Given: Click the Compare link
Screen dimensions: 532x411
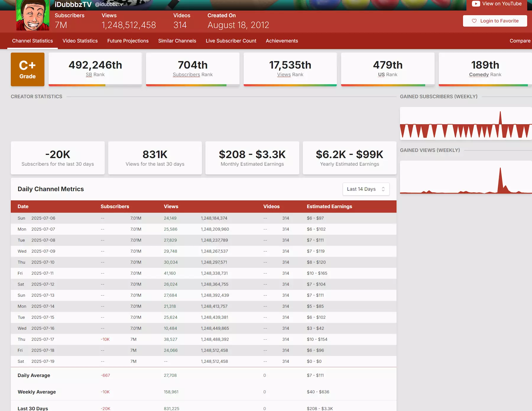Looking at the screenshot, I should pyautogui.click(x=520, y=41).
